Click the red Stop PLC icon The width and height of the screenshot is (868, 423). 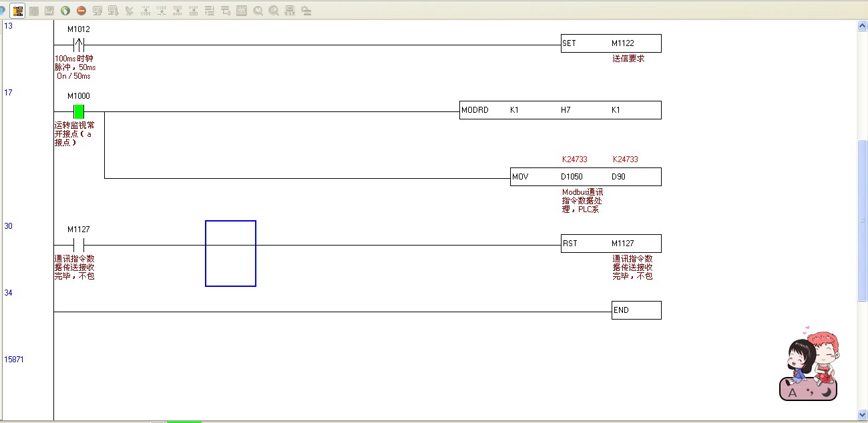point(81,11)
